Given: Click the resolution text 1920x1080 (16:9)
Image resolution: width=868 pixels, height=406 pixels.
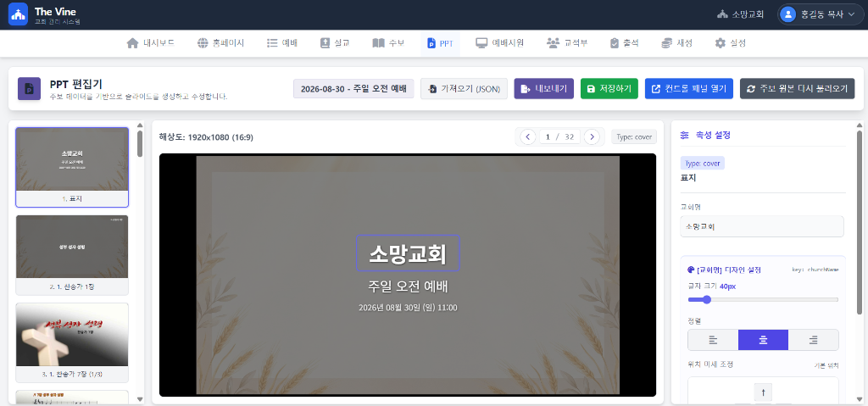Looking at the screenshot, I should 220,136.
